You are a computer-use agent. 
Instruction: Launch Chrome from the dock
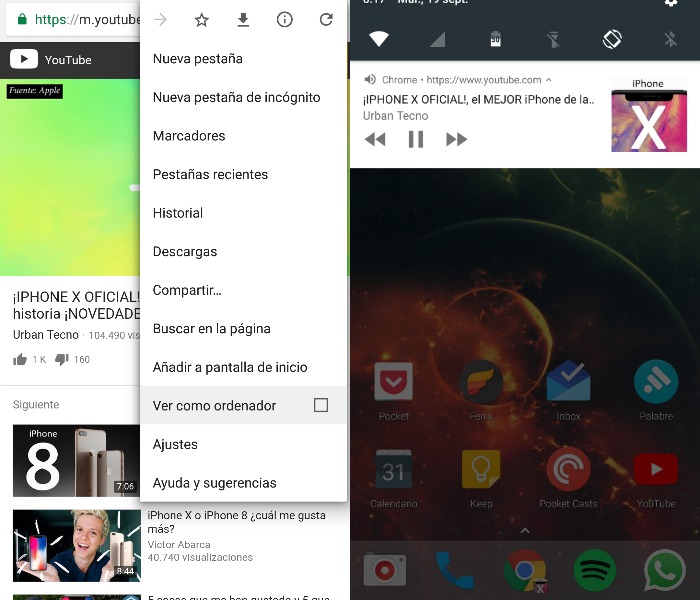point(525,571)
